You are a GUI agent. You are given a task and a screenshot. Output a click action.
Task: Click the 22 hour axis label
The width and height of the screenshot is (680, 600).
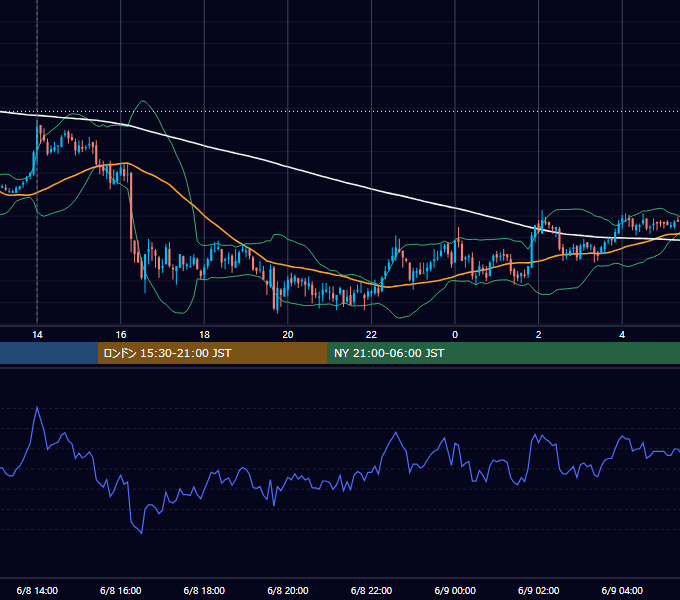(371, 335)
